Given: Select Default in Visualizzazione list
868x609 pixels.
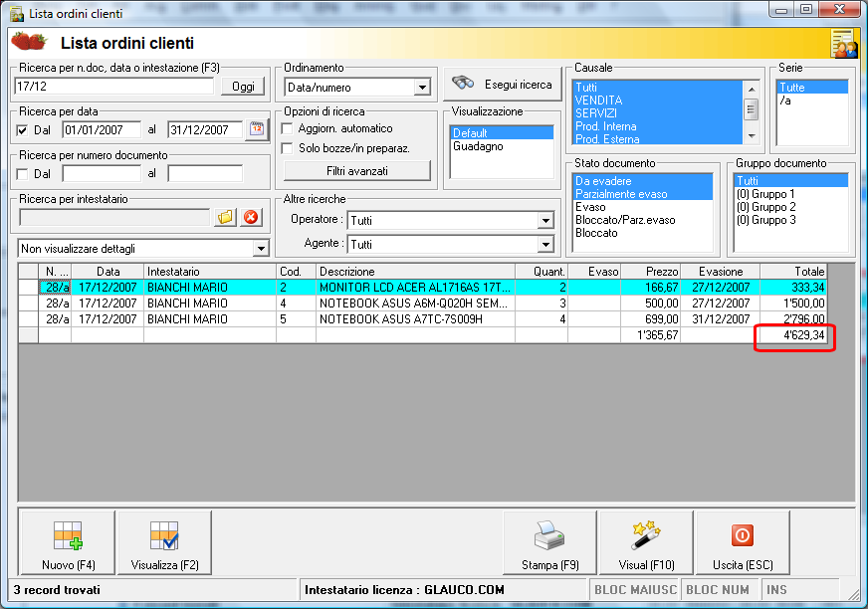Looking at the screenshot, I should tap(502, 133).
